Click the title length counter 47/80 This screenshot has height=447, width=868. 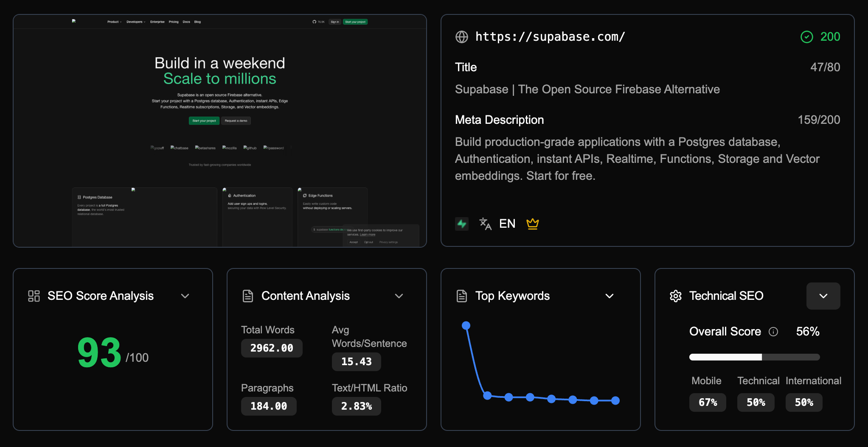click(x=825, y=67)
